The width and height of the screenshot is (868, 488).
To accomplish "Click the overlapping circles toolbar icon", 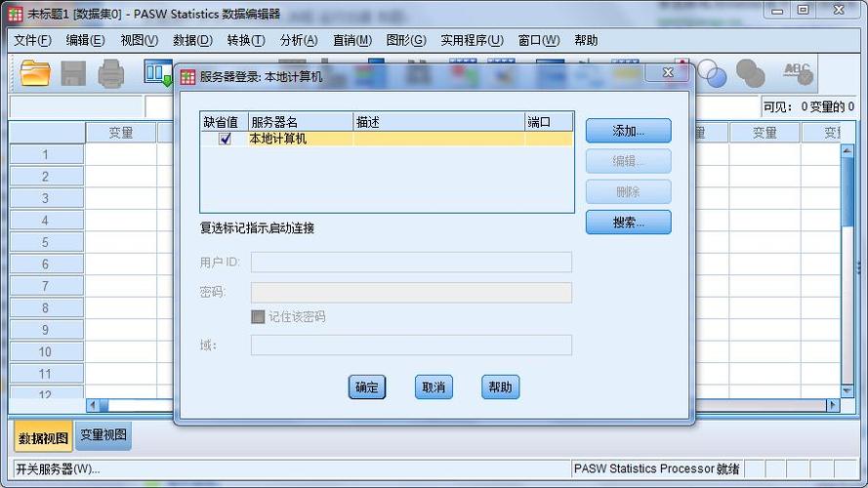I will pos(711,72).
